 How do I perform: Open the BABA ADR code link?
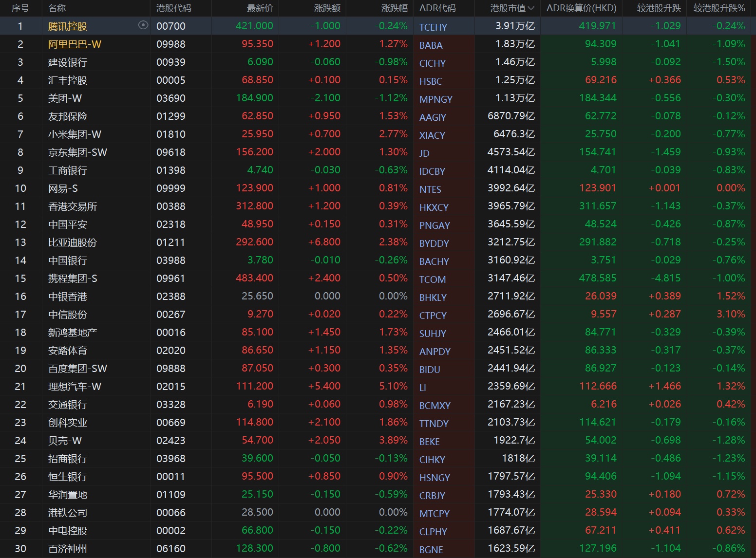point(431,45)
